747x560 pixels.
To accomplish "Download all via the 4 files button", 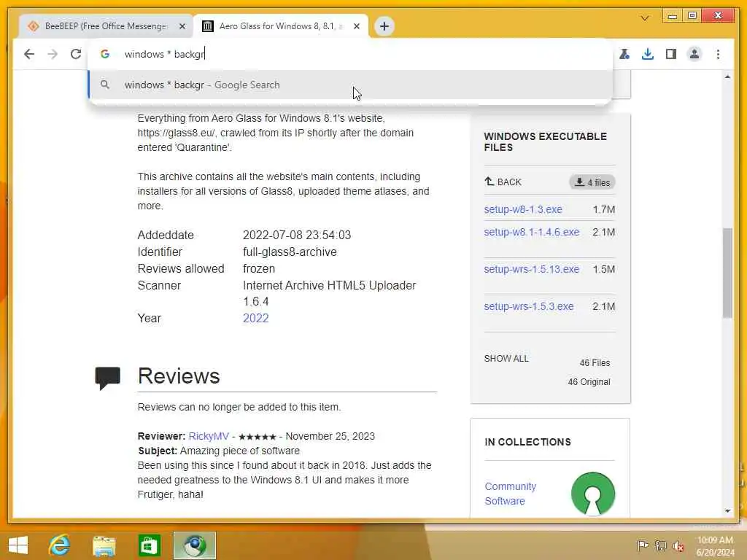I will [592, 182].
